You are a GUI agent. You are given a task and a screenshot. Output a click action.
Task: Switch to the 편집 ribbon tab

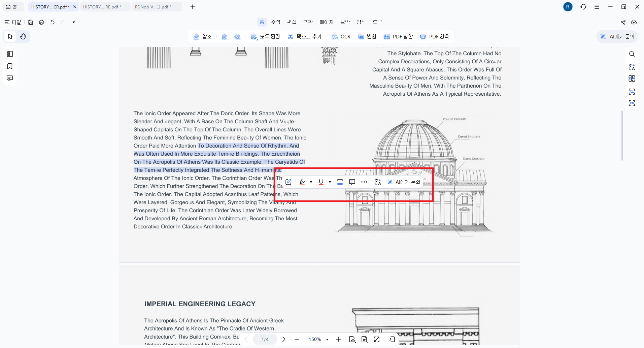(292, 22)
